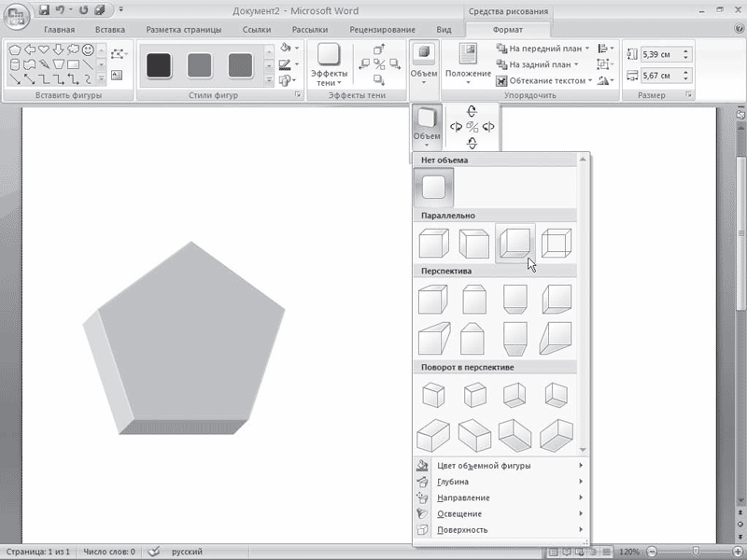
Task: Open 'Цвет объемной фигуры' submenu
Action: 484,466
